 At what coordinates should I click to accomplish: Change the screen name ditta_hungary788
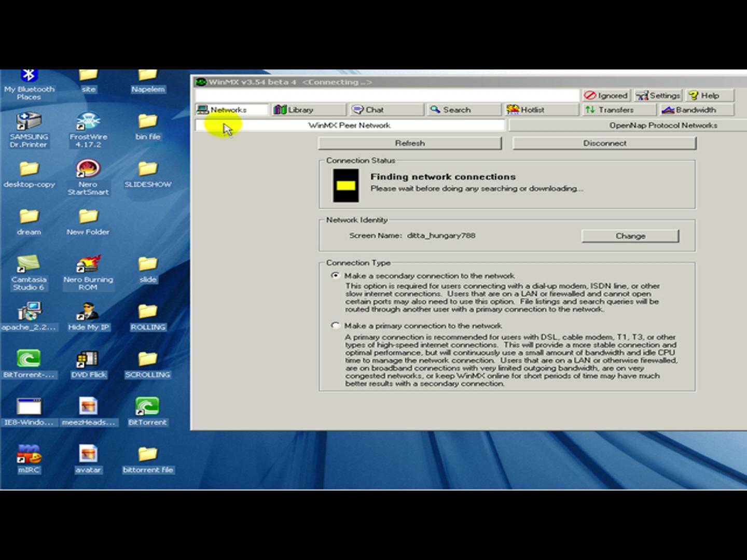pos(631,235)
